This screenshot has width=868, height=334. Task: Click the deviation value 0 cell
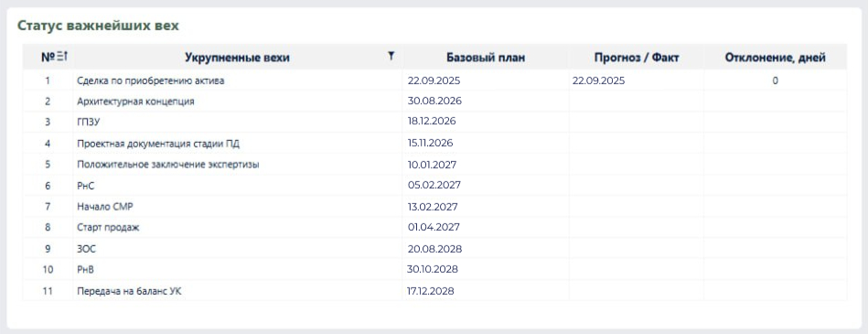775,81
